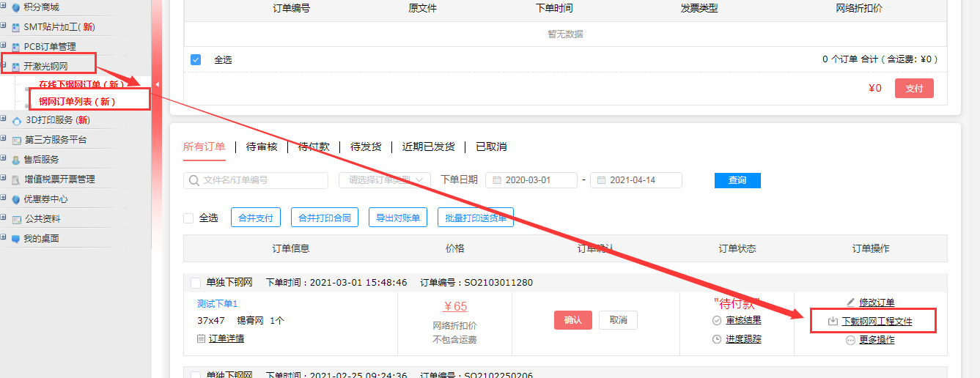Click the 售后服务 sidebar icon
The width and height of the screenshot is (980, 378).
[x=16, y=160]
